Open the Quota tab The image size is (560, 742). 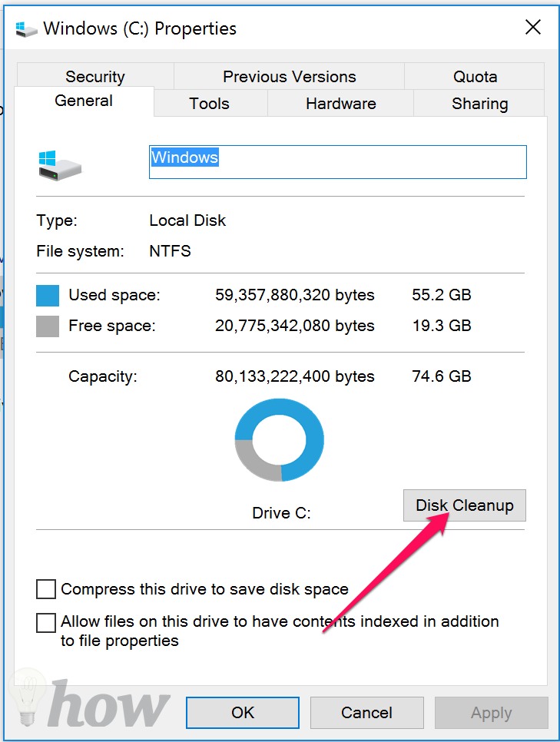point(475,76)
